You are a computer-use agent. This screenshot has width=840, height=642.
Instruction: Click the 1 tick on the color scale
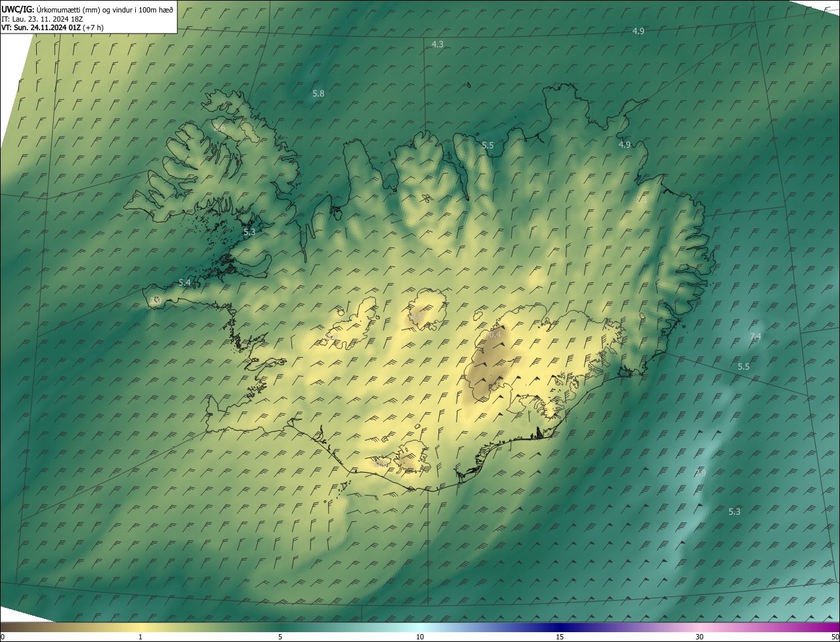[140, 637]
